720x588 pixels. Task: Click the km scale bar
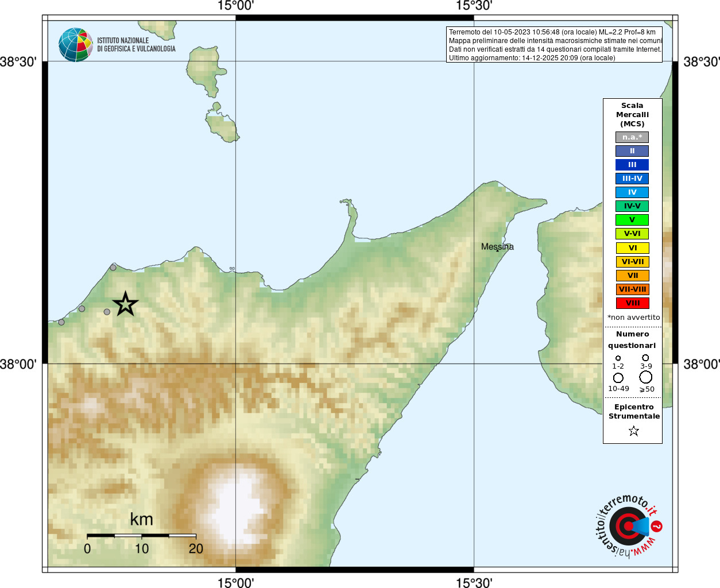point(141,535)
